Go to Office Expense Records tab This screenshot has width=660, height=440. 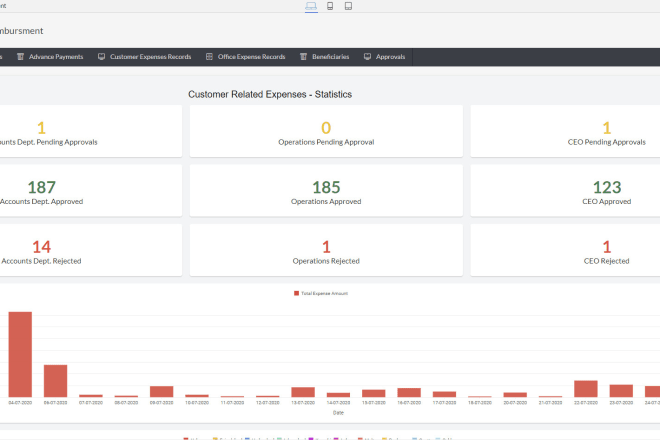point(245,57)
